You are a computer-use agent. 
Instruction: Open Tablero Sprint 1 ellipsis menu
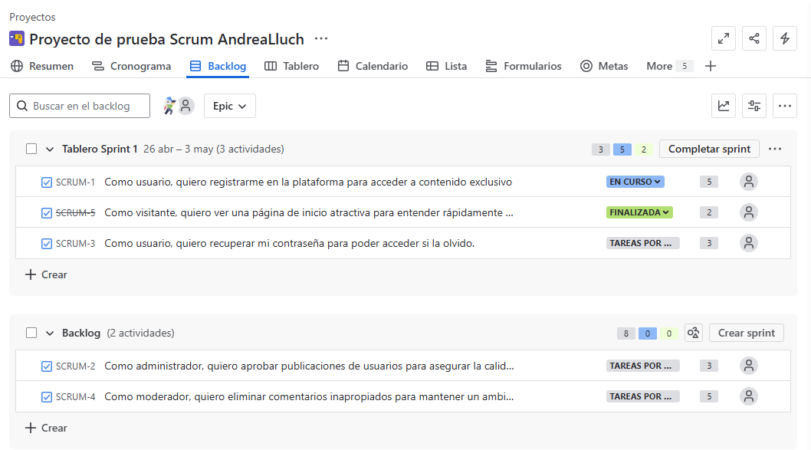click(x=775, y=149)
